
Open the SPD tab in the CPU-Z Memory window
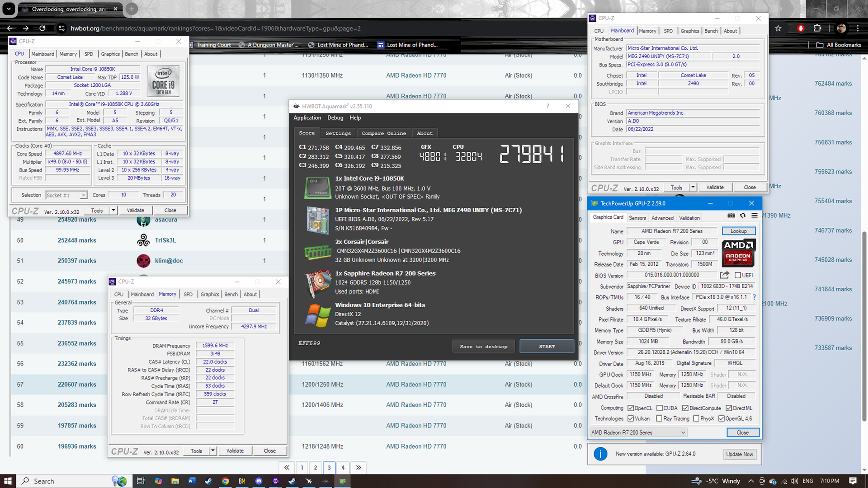[x=188, y=294]
